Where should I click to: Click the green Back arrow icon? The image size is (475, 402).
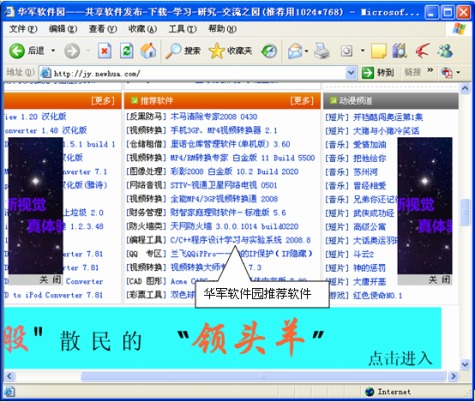click(x=17, y=51)
